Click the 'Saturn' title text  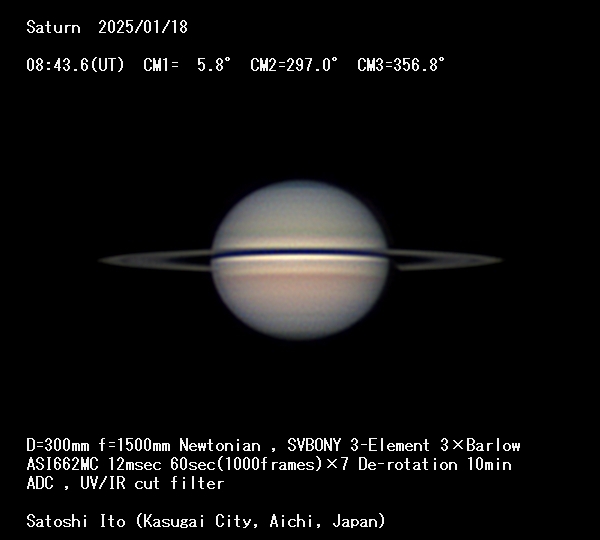pyautogui.click(x=53, y=27)
